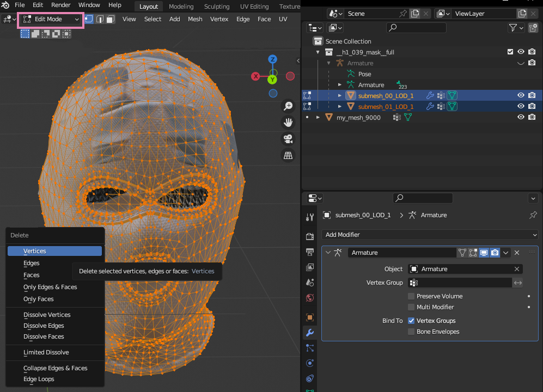Switch to the Sculpting workspace tab
This screenshot has width=543, height=392.
click(x=216, y=7)
